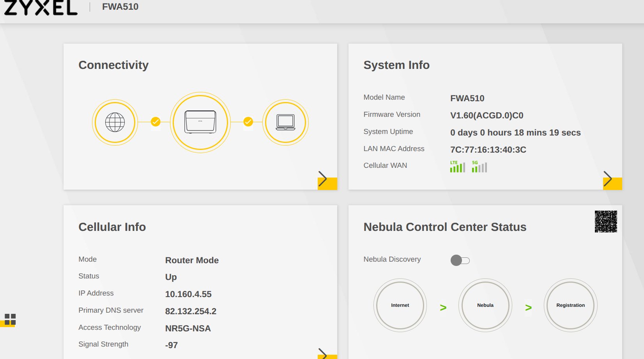Click the Registration status circle
The image size is (644, 359).
click(571, 305)
